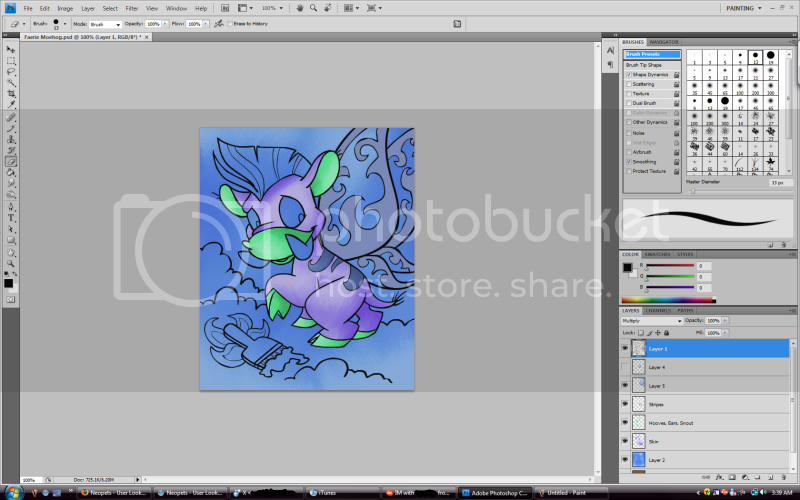The height and width of the screenshot is (500, 800).
Task: Select the Eraser tool in toolbox
Action: point(11,161)
